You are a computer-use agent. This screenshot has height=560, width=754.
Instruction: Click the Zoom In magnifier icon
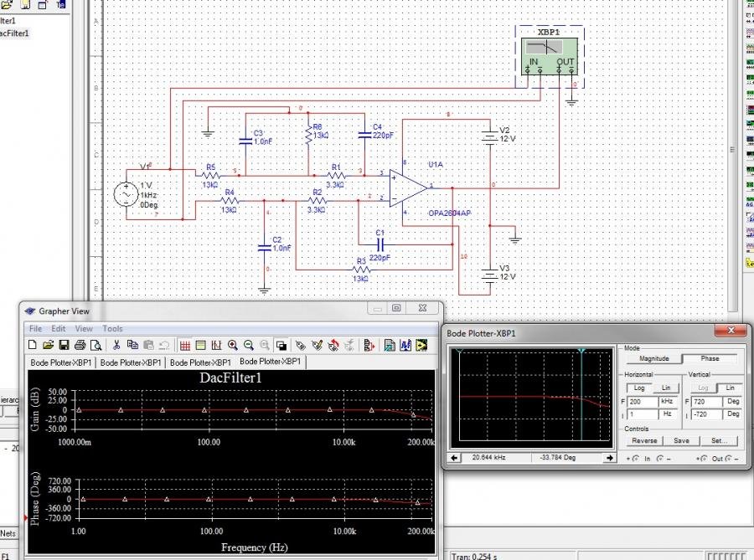tap(233, 345)
